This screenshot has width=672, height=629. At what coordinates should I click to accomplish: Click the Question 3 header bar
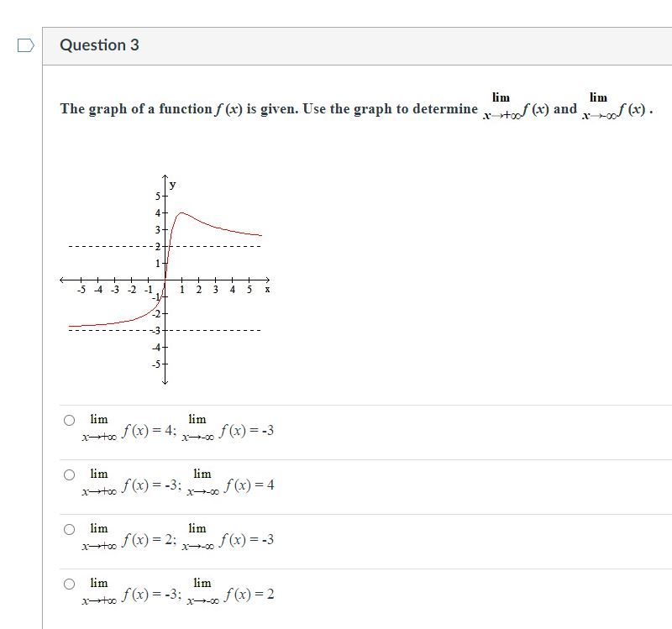(336, 46)
